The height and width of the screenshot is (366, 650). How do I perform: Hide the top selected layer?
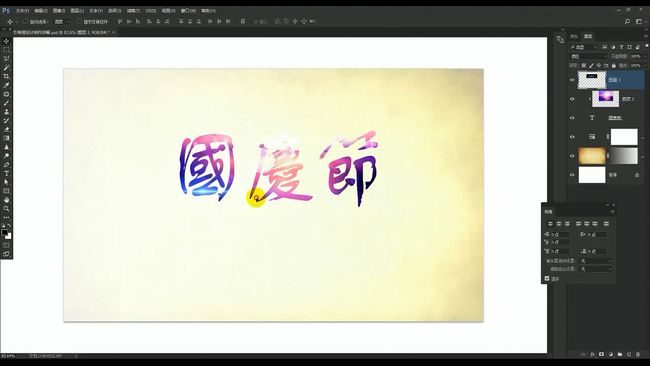[572, 80]
